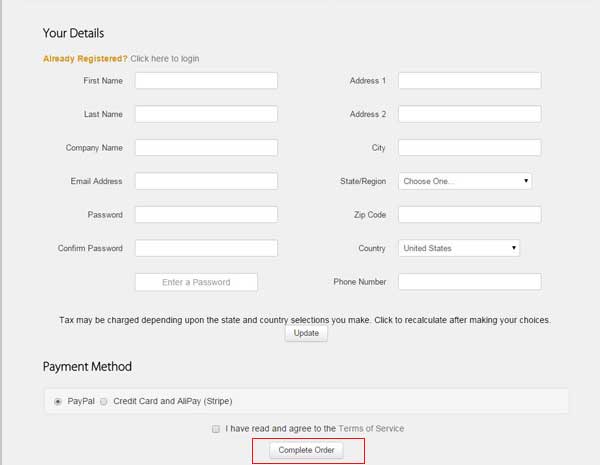Select the PayPal payment radio button
This screenshot has height=465, width=600.
58,401
